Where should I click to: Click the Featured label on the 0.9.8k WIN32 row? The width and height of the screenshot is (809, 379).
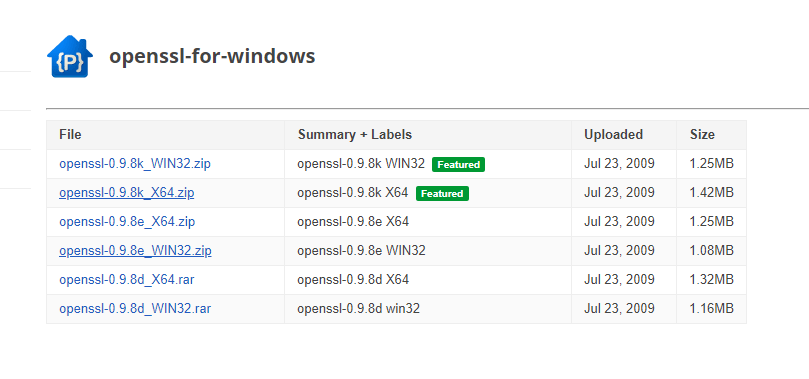tap(459, 164)
